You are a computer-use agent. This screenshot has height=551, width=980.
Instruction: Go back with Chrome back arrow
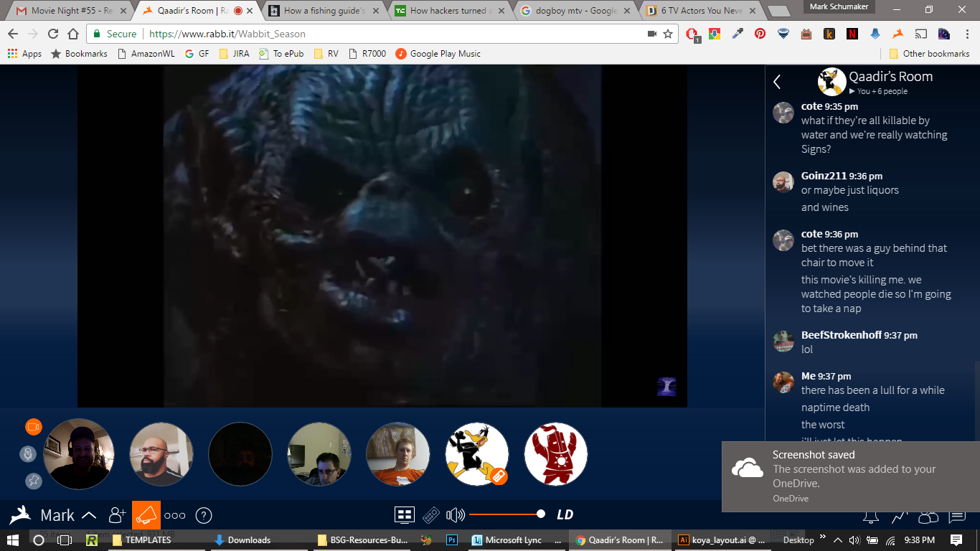pos(13,34)
